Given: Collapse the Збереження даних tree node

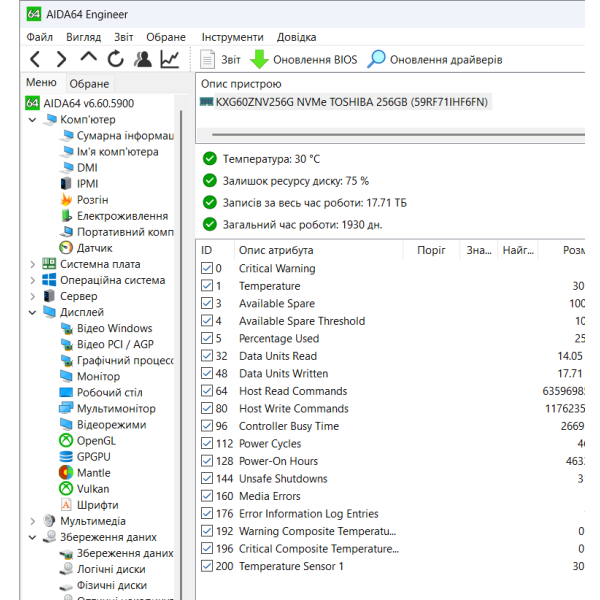Looking at the screenshot, I should click(x=33, y=538).
